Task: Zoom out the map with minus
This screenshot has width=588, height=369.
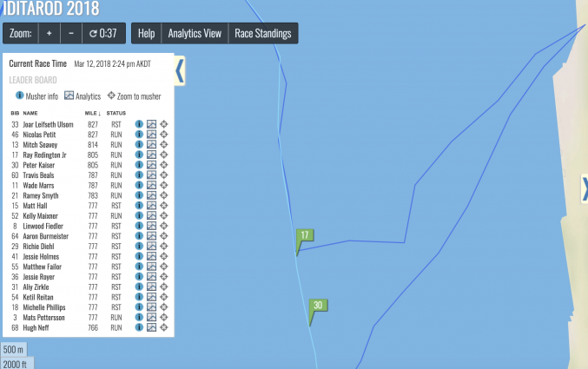Action: pos(71,33)
